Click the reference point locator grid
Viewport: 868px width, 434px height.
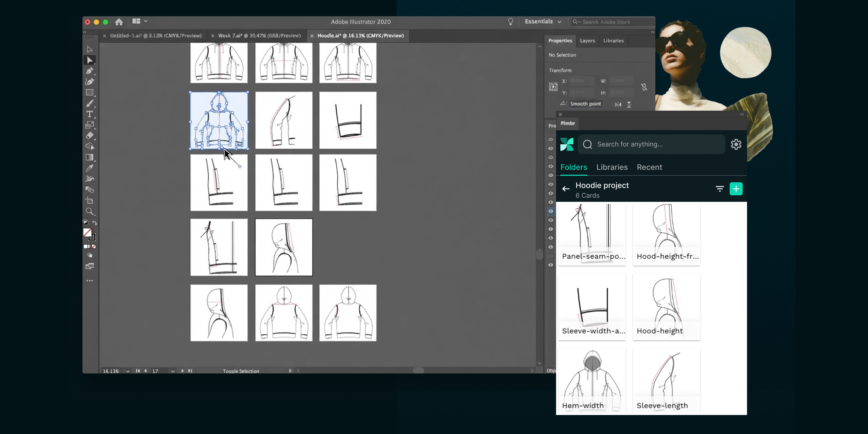[x=553, y=87]
